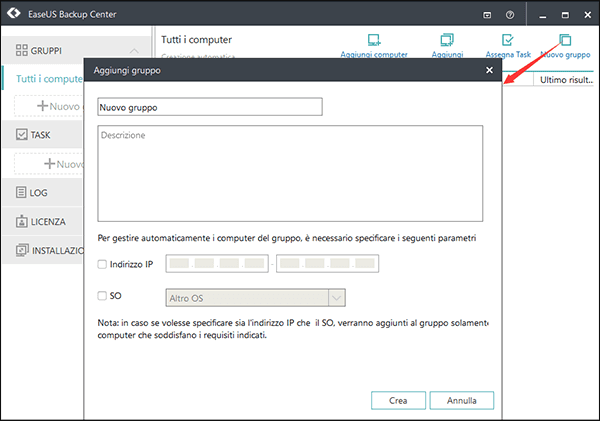Open the help question mark icon
Image resolution: width=600 pixels, height=421 pixels.
(510, 15)
